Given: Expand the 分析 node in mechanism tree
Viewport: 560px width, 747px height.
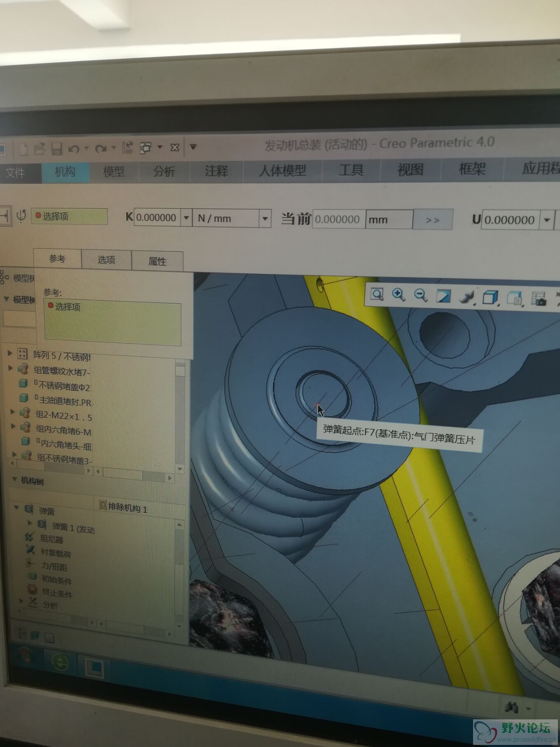Looking at the screenshot, I should (21, 601).
